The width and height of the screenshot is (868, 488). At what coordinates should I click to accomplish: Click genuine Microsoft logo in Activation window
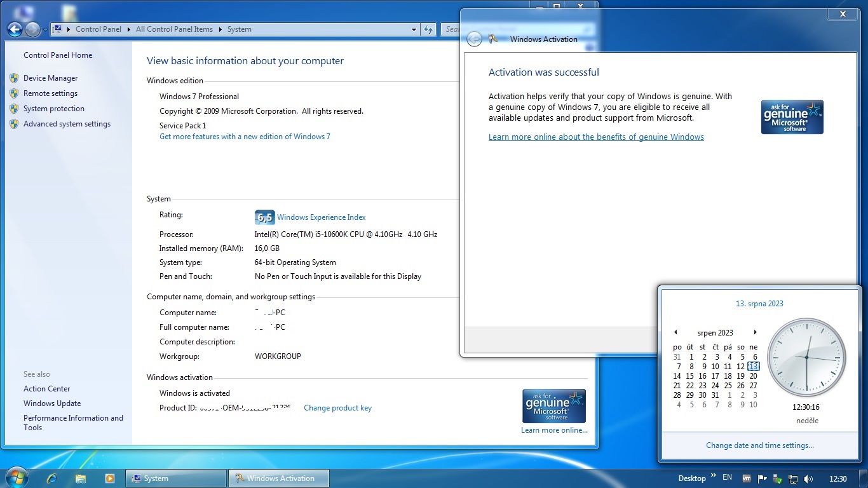click(792, 117)
